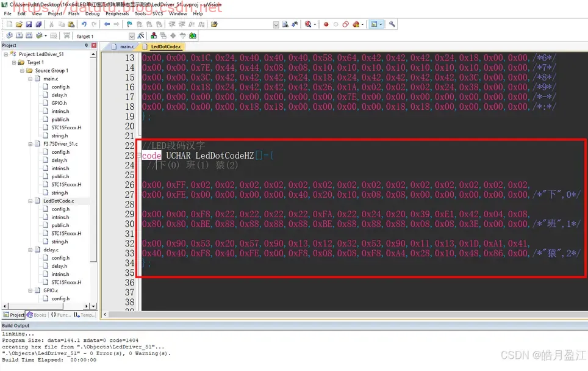Open Options for Target wand icon

click(x=141, y=35)
